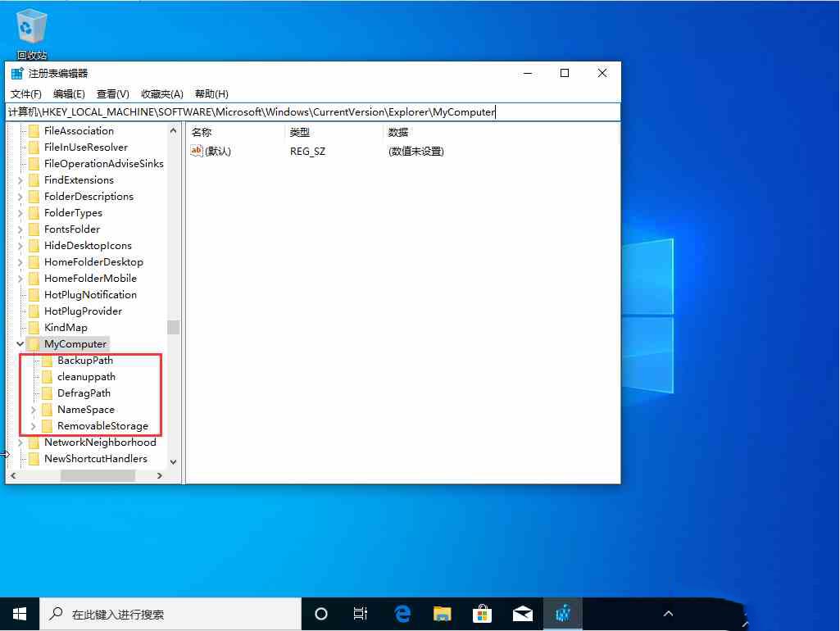Select the HideDesktopIcons folder icon
This screenshot has height=631, width=840.
point(34,245)
